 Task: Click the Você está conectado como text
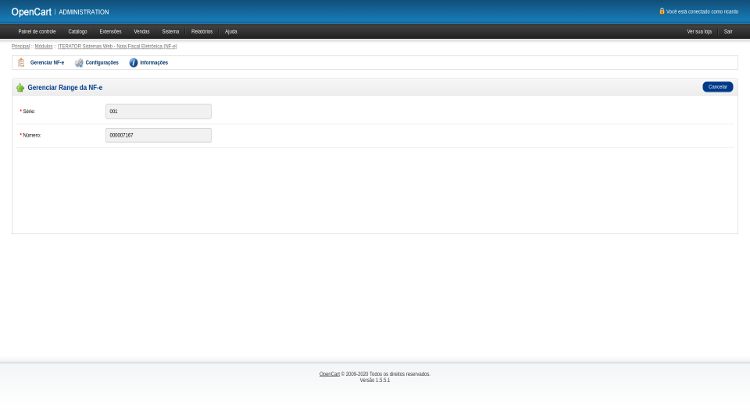coord(702,11)
